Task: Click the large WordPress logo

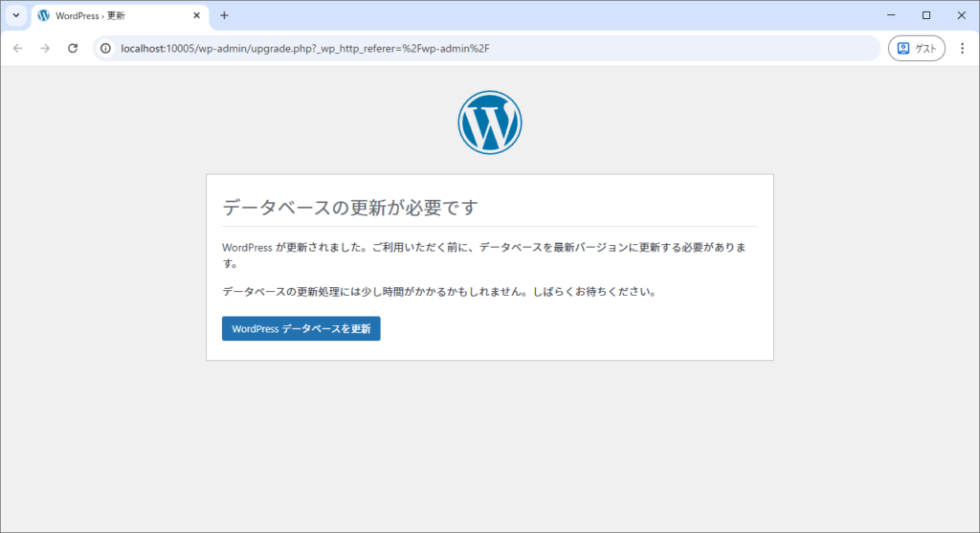Action: [x=489, y=122]
